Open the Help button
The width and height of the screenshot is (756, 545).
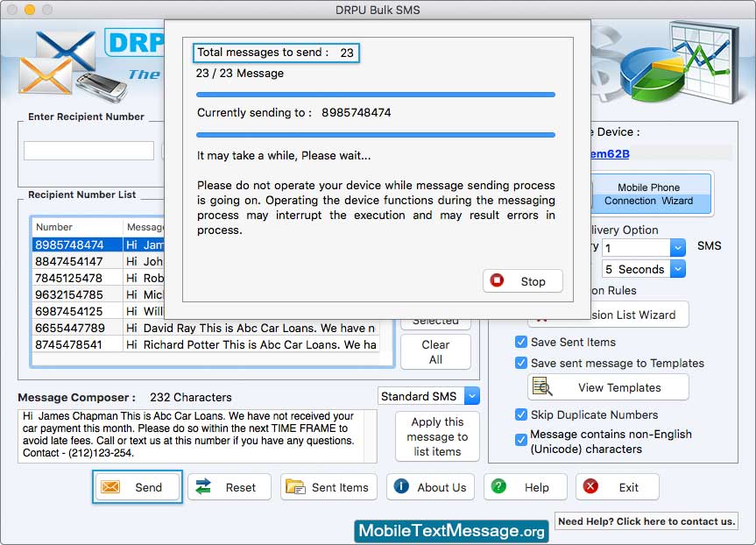tap(526, 487)
